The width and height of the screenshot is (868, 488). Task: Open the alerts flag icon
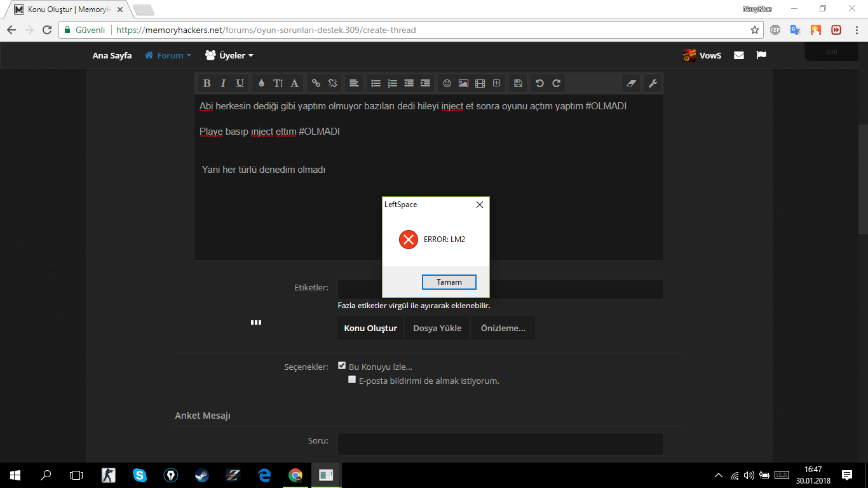coord(761,55)
